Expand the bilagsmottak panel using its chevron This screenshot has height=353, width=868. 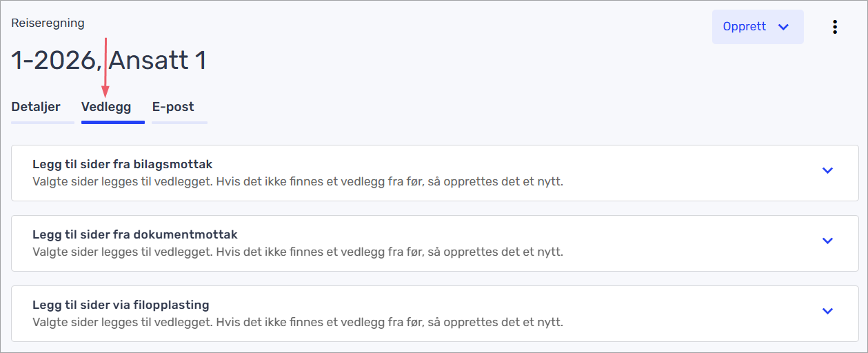[x=828, y=170]
